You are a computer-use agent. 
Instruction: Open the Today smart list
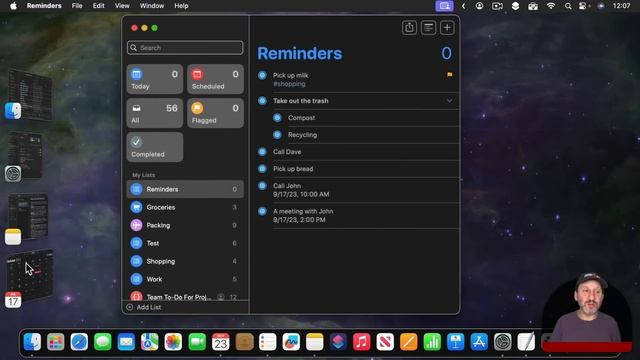(x=155, y=79)
